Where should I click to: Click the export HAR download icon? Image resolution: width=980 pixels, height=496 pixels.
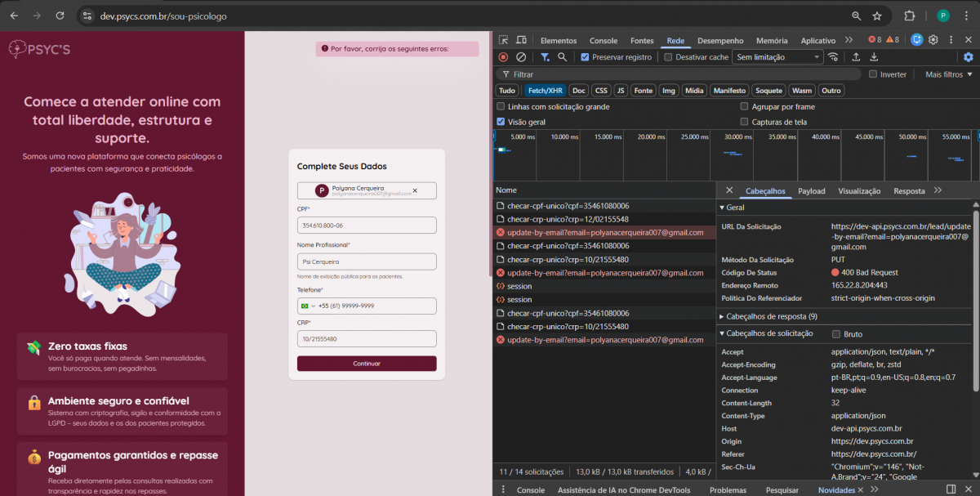coord(874,57)
